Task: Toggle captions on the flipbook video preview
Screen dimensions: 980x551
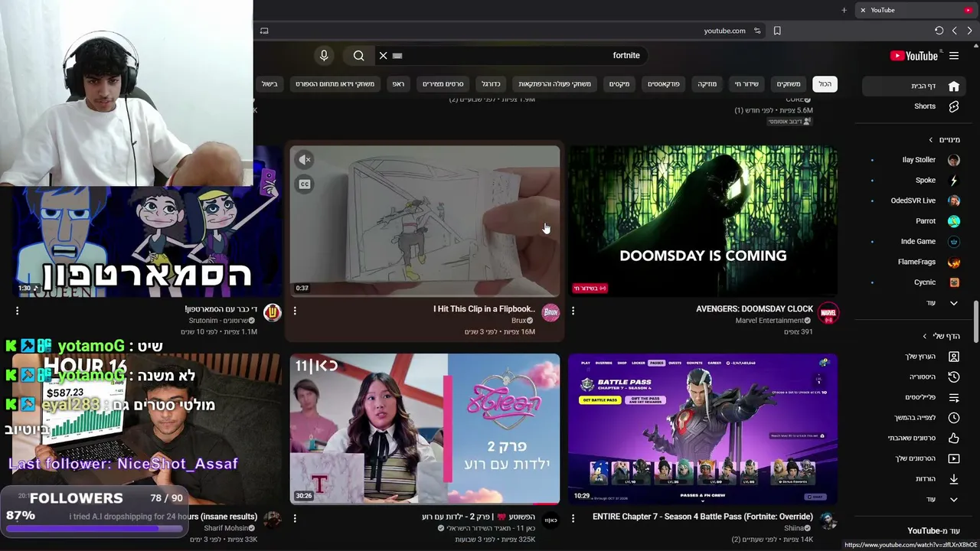Action: click(x=305, y=184)
